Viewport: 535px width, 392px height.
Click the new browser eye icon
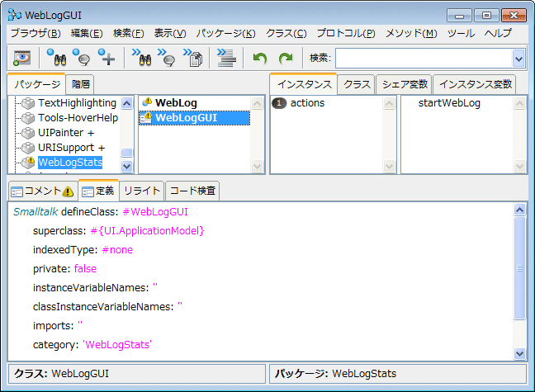tap(21, 58)
